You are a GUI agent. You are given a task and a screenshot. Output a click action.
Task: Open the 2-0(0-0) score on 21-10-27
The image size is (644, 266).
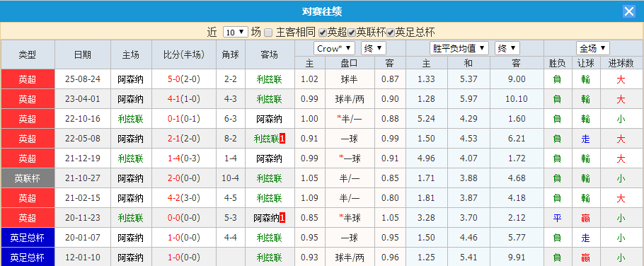click(184, 178)
